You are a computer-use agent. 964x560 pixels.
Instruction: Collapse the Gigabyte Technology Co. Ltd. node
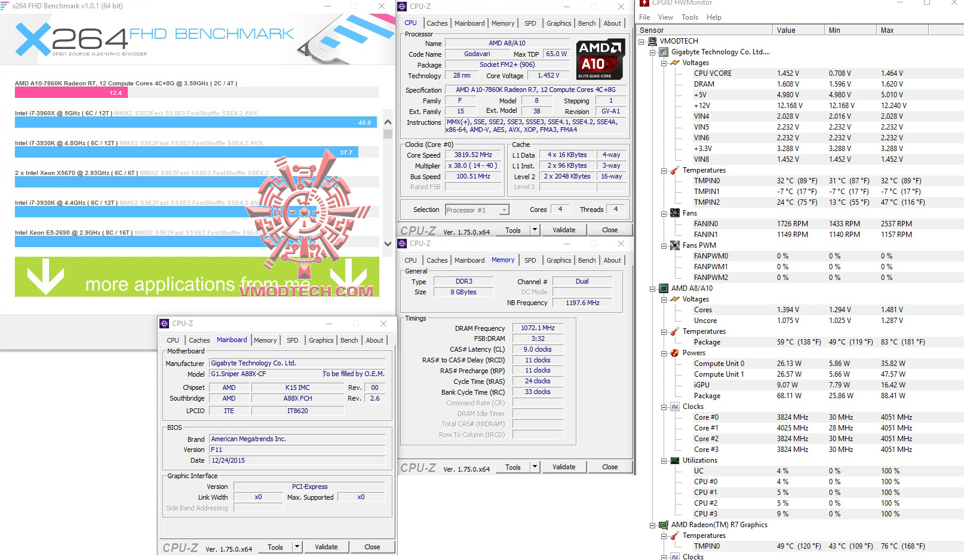coord(653,52)
